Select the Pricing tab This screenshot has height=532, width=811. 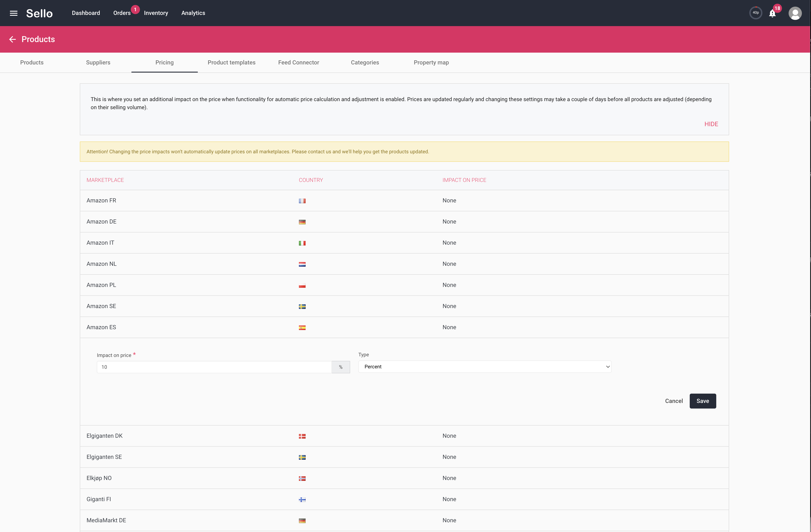pyautogui.click(x=164, y=62)
